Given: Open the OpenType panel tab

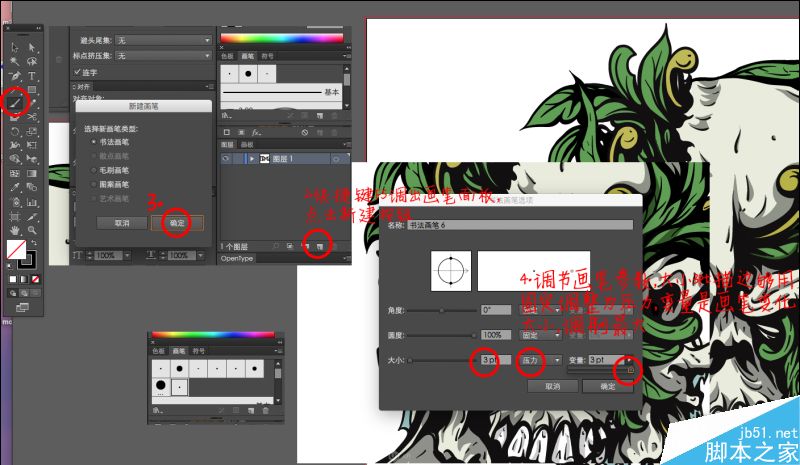Looking at the screenshot, I should tap(237, 259).
